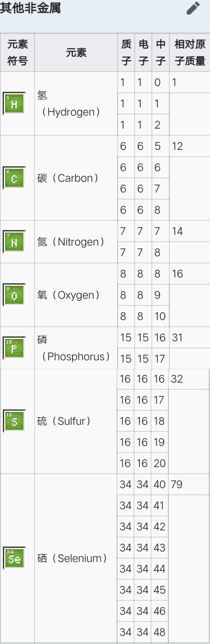This screenshot has height=644, width=210.
Task: Select the Oxygen element block icon
Action: (x=14, y=295)
